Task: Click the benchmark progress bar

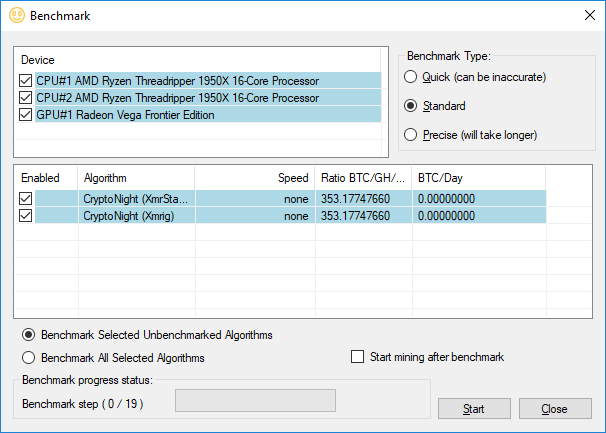Action: pyautogui.click(x=256, y=400)
